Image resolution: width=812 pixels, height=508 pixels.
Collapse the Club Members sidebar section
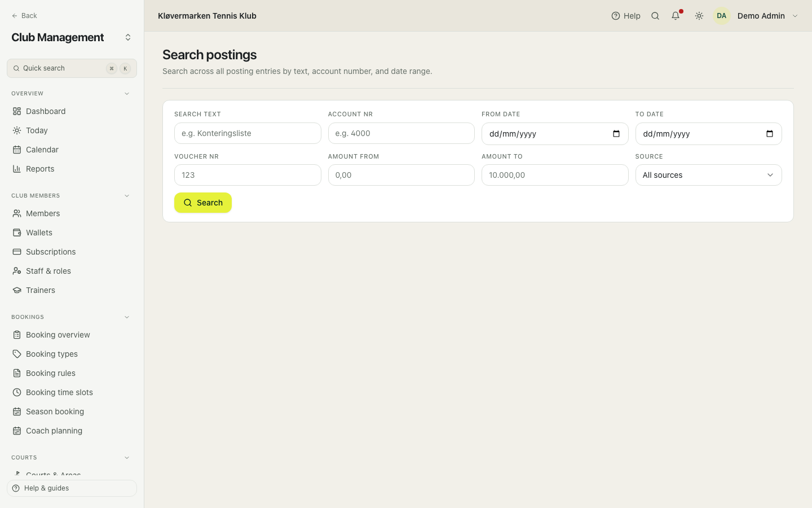pos(127,196)
